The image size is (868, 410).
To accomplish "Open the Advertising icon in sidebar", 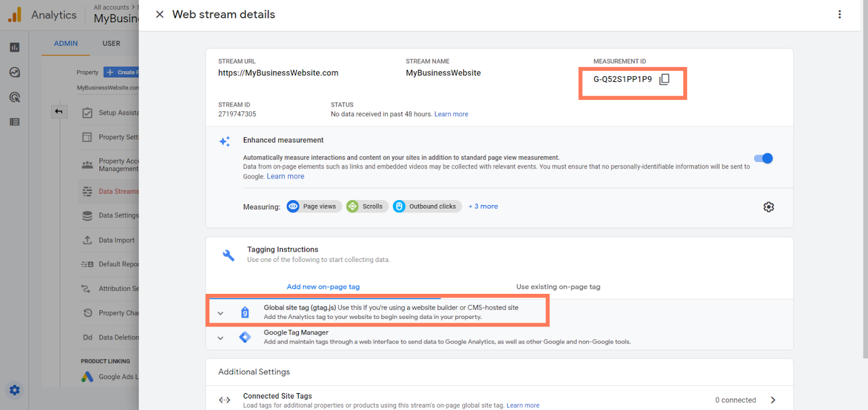I will [x=15, y=98].
